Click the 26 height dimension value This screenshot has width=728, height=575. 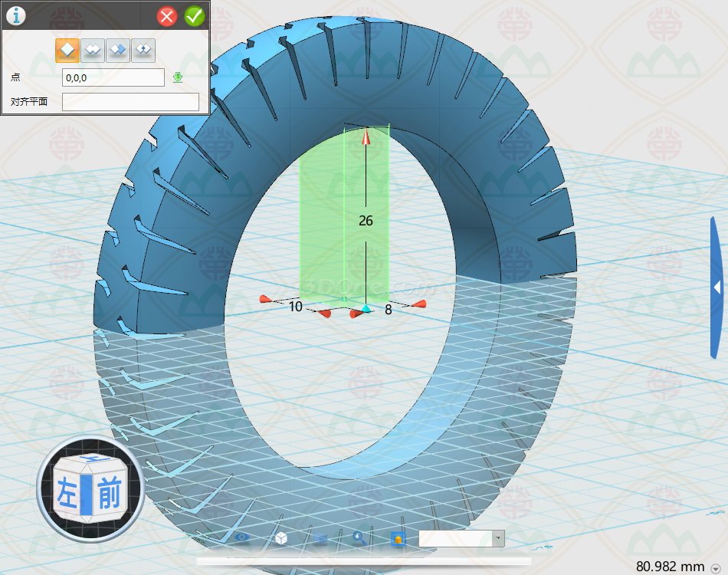[x=366, y=221]
